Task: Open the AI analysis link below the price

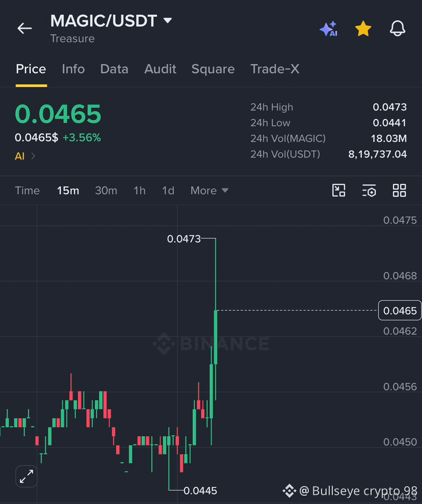Action: [x=25, y=156]
